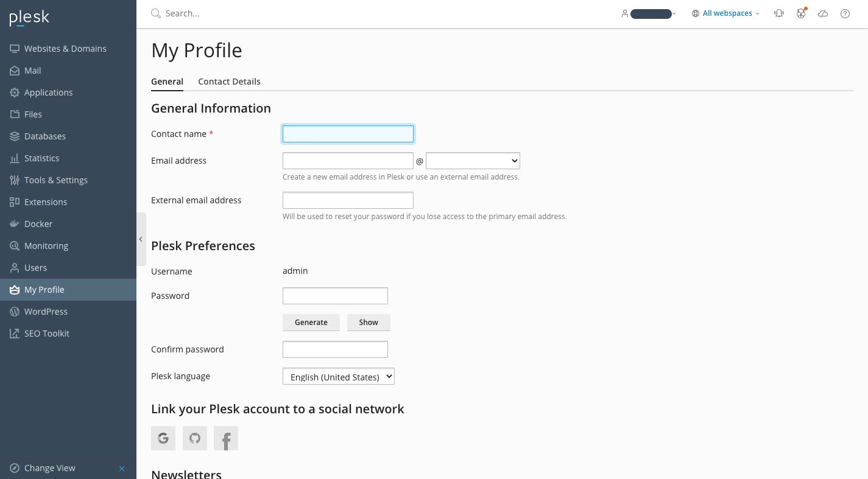Click the Plesk logo
This screenshot has width=868, height=479.
point(29,18)
